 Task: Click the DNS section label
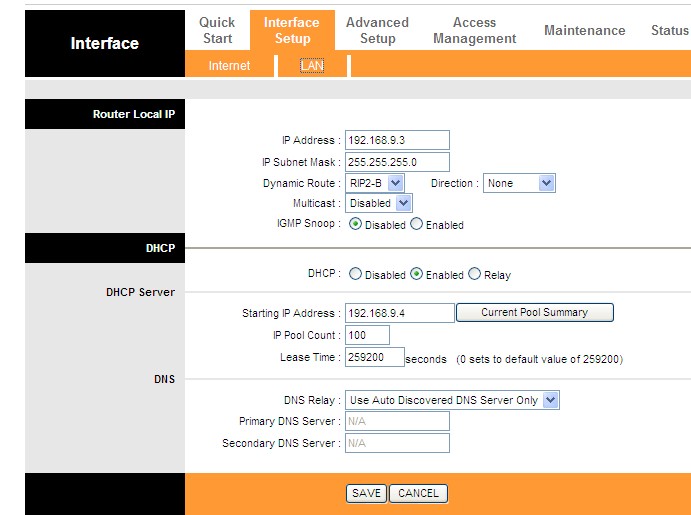pos(164,379)
